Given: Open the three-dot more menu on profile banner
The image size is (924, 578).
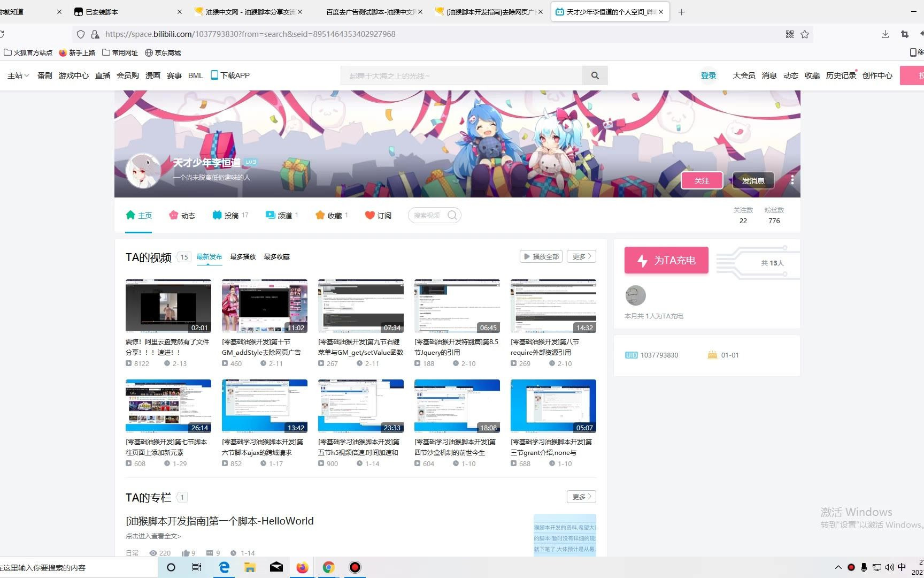Looking at the screenshot, I should (792, 180).
